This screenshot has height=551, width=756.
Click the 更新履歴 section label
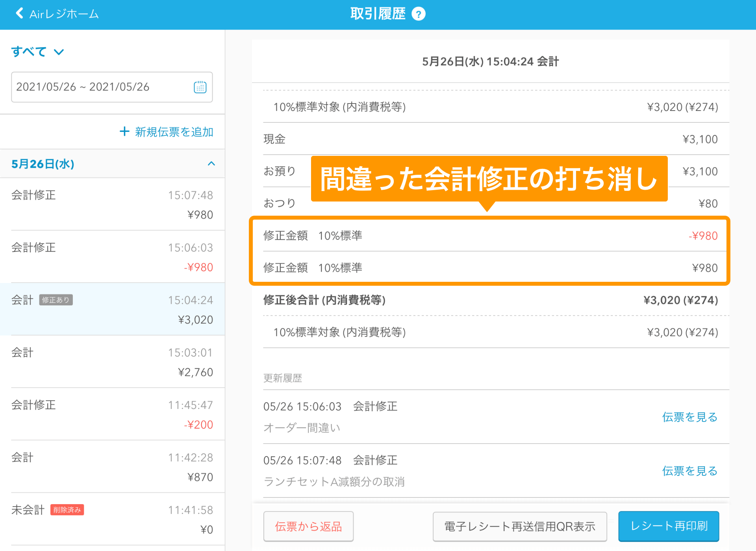[283, 378]
